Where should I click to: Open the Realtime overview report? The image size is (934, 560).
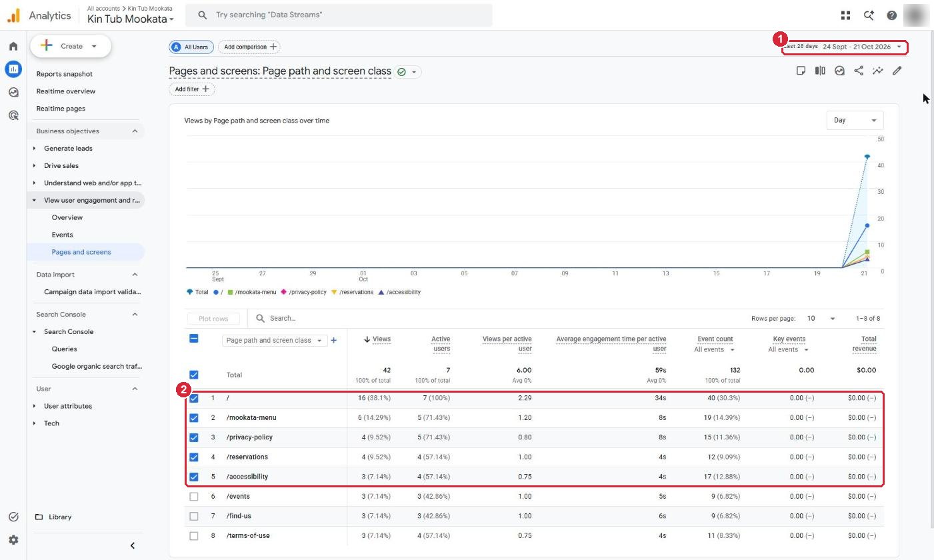65,91
